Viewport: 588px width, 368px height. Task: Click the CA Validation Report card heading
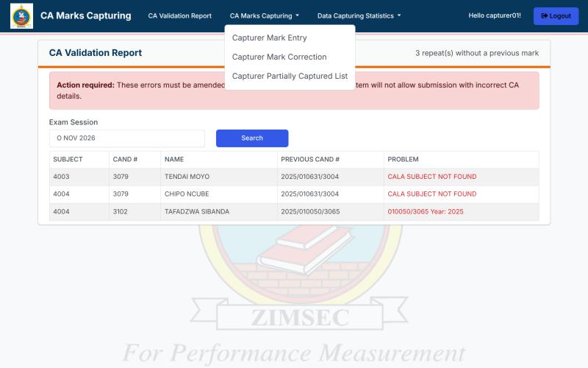coord(96,53)
